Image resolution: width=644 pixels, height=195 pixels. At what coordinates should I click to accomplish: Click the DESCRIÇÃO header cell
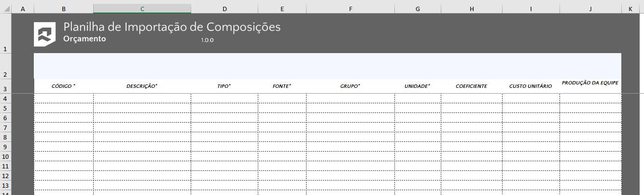(x=142, y=86)
